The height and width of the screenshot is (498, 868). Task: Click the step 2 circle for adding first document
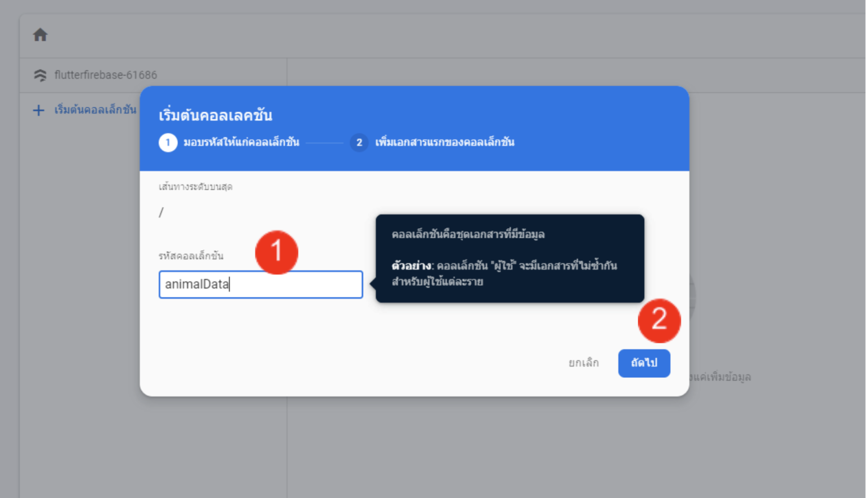click(359, 142)
